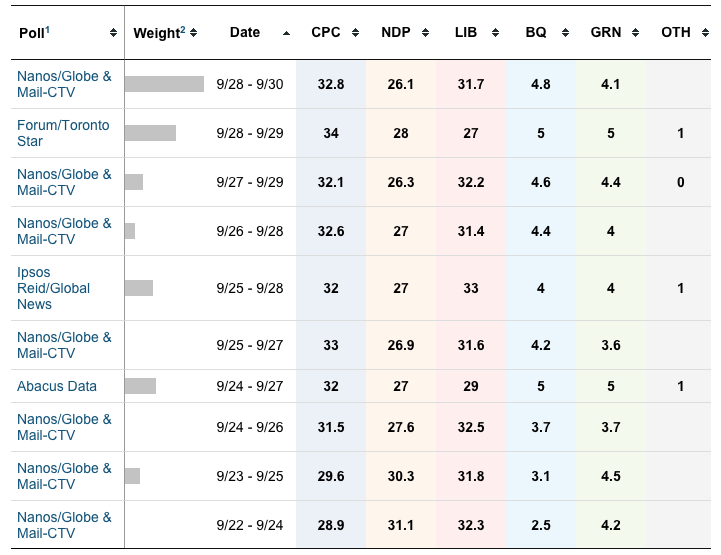Open the Abacus Data poll link

click(57, 386)
